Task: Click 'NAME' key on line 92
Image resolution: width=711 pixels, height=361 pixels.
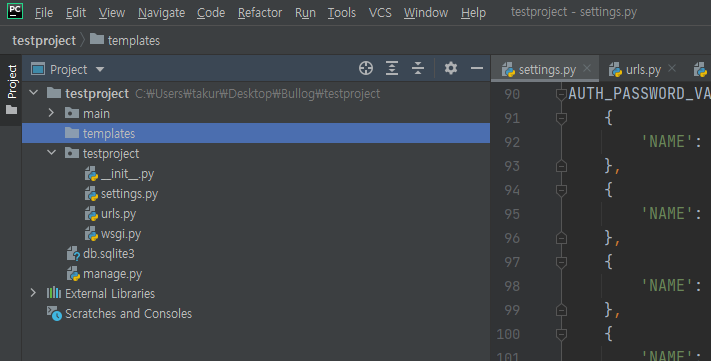Action: [x=667, y=141]
